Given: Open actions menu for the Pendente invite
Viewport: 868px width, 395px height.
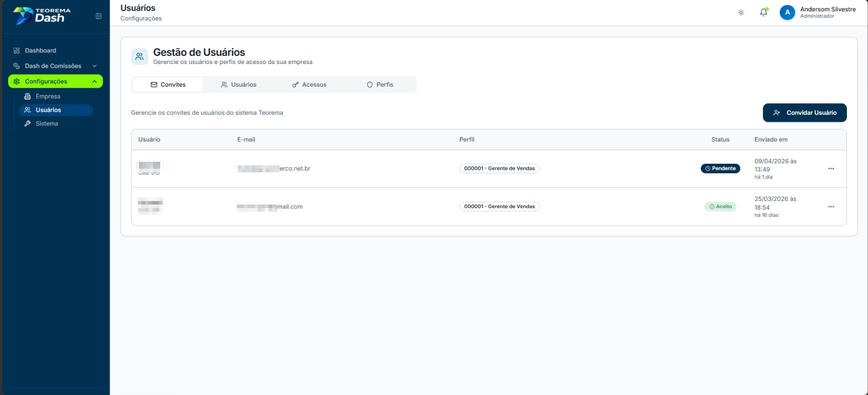Looking at the screenshot, I should (831, 169).
